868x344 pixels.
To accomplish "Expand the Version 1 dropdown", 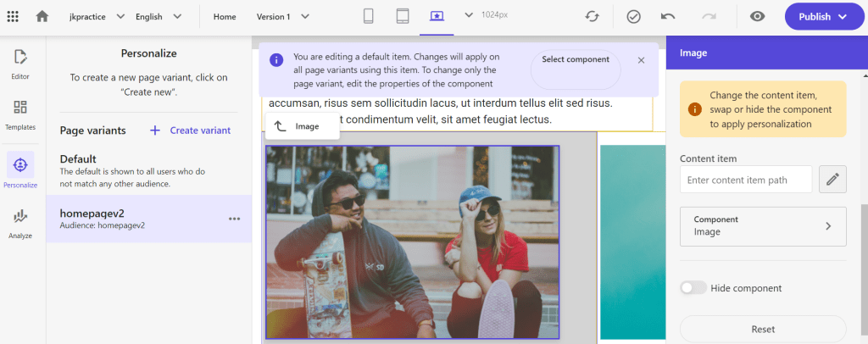I will [283, 16].
